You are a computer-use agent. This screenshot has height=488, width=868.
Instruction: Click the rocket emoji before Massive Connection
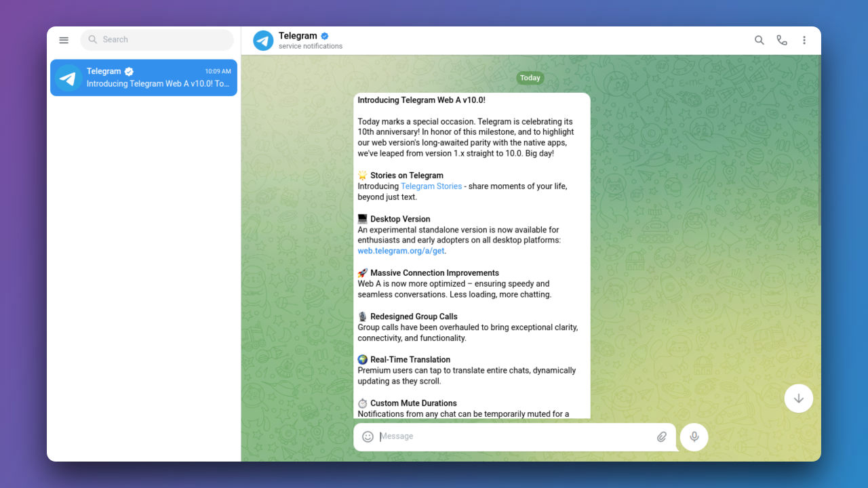coord(363,273)
